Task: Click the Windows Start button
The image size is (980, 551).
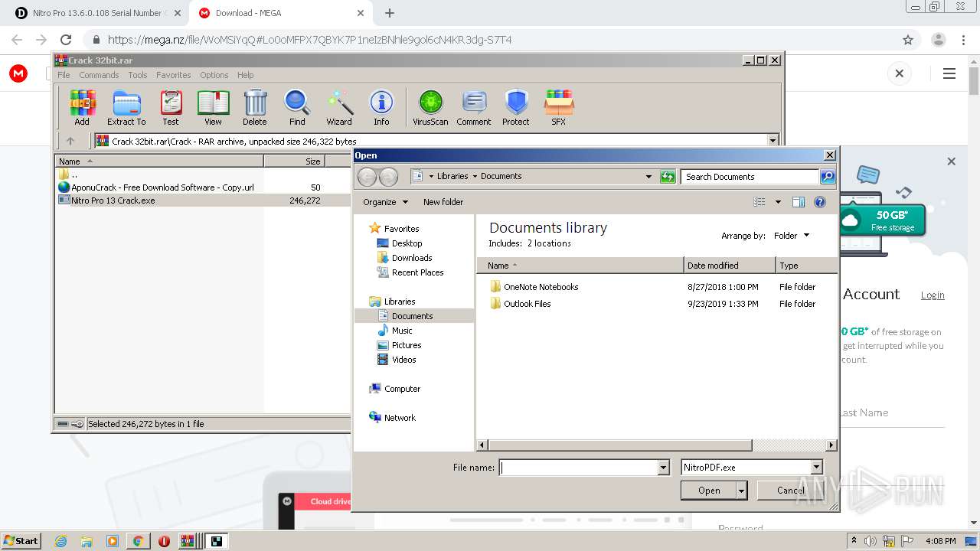Action: click(x=21, y=541)
